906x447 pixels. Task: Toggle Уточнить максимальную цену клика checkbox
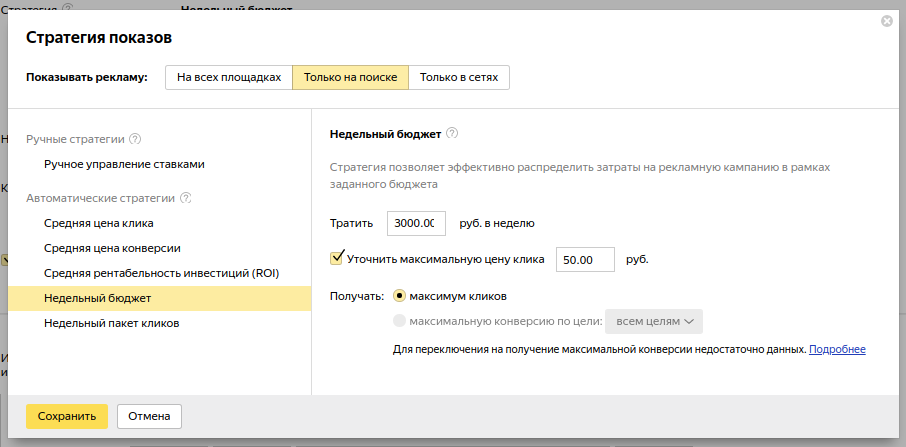coord(337,258)
